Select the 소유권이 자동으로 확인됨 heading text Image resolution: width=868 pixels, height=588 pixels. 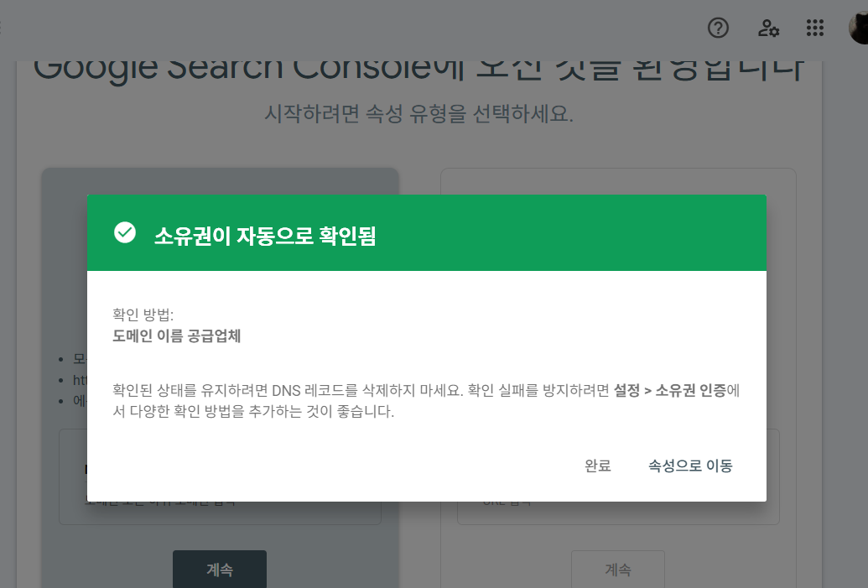[265, 236]
